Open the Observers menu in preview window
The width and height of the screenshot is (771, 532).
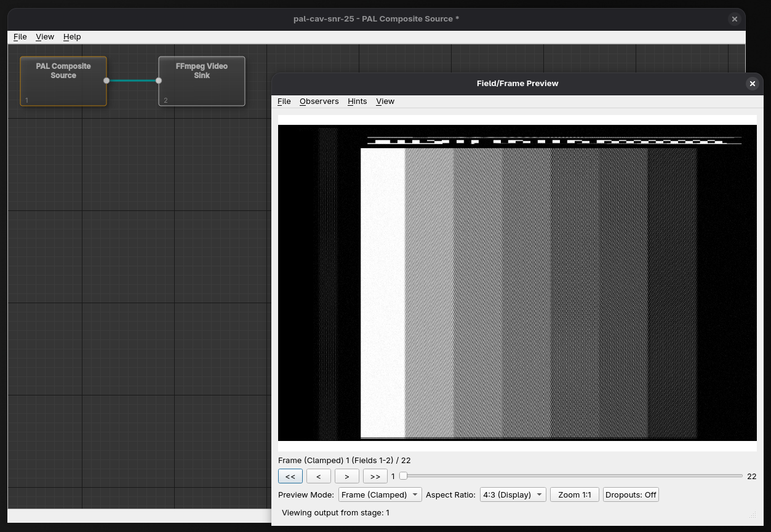[319, 101]
